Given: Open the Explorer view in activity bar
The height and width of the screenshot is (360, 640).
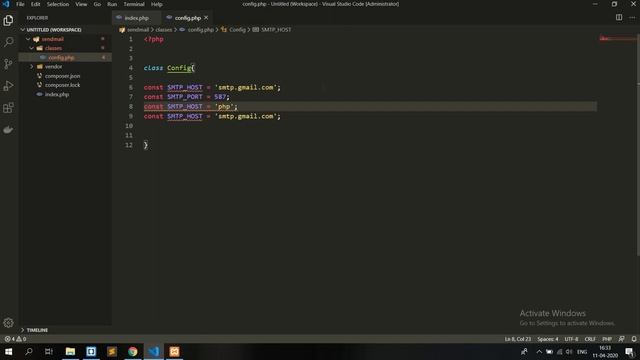Looking at the screenshot, I should point(8,20).
